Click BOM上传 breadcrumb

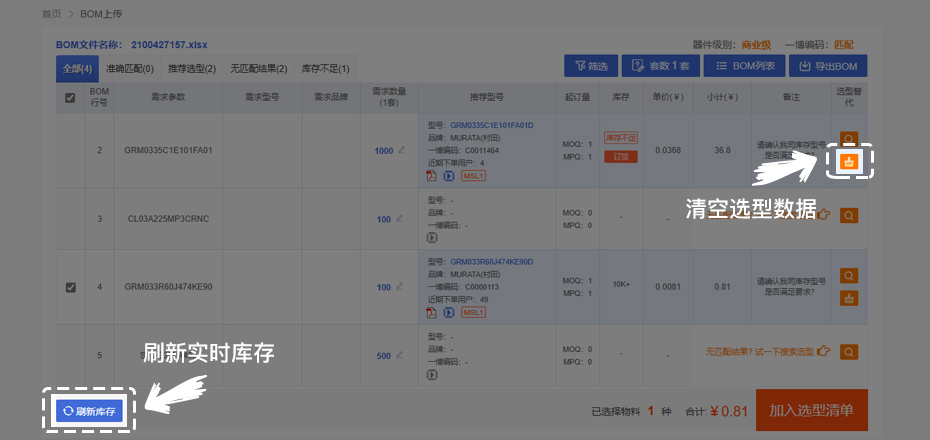101,14
